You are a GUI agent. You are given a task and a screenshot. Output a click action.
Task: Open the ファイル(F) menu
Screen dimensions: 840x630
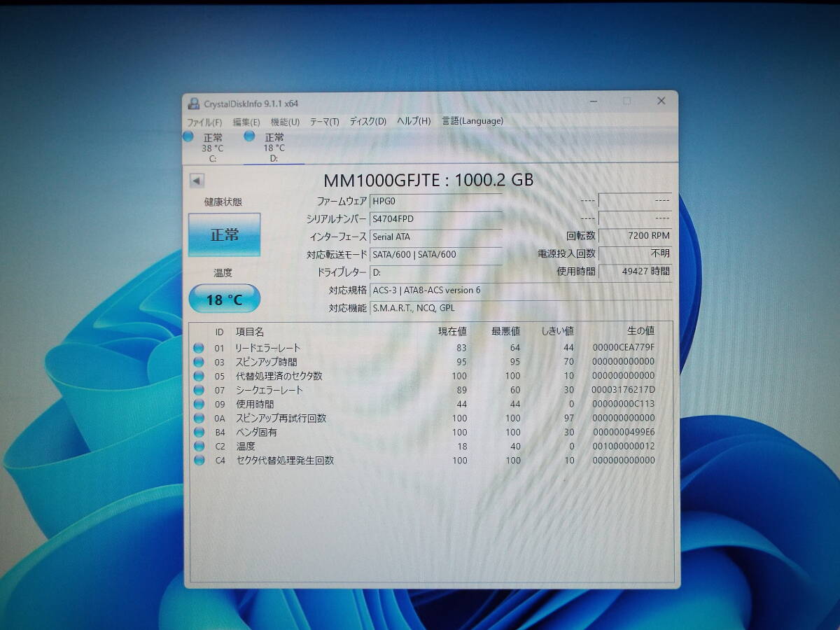click(x=204, y=122)
